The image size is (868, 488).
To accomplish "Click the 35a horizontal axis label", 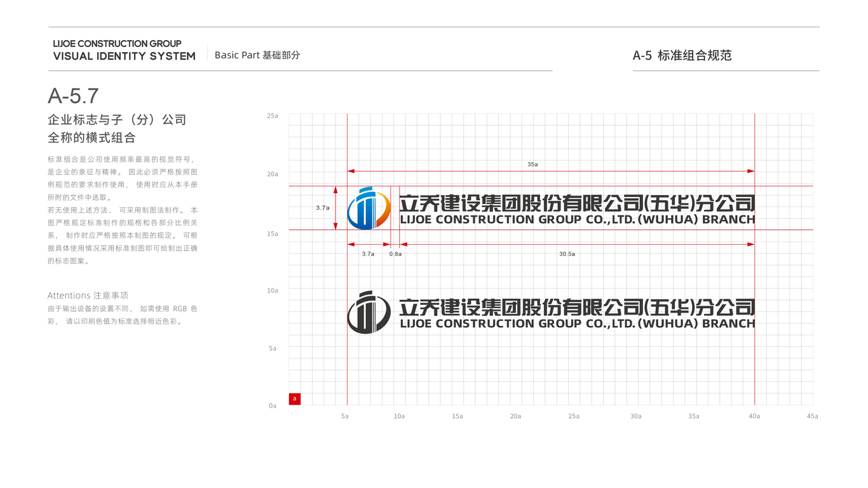I will (x=693, y=416).
